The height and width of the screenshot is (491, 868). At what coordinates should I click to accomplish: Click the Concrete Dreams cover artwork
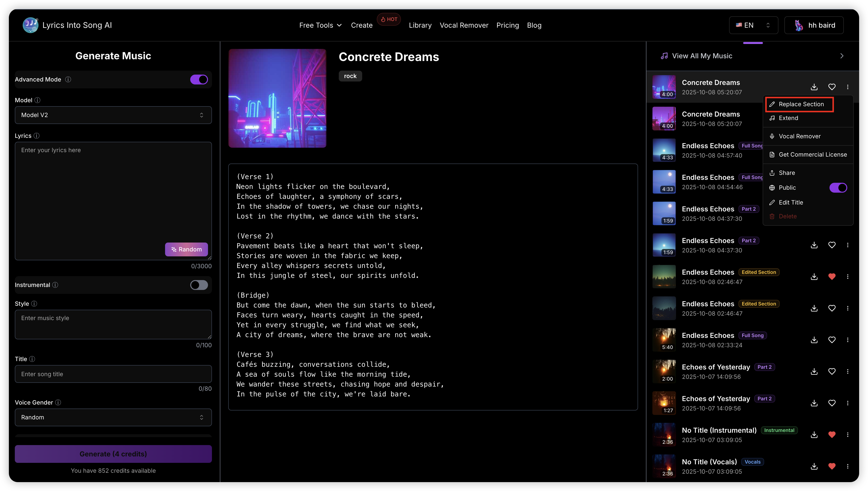(x=277, y=98)
